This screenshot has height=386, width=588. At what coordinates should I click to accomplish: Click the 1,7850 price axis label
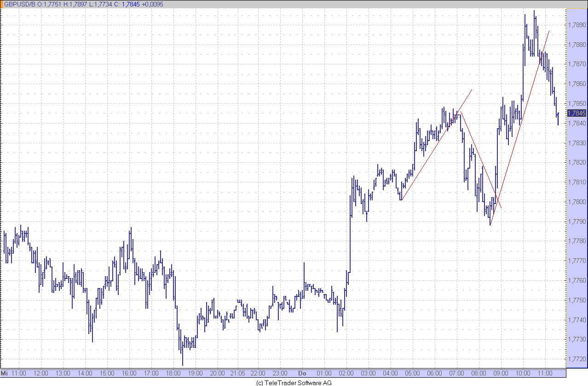pos(577,103)
